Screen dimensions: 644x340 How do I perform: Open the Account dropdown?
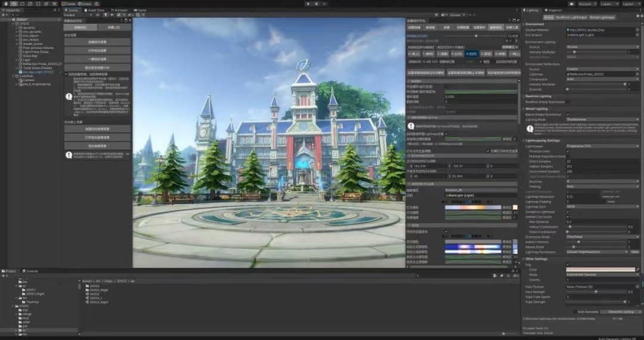tap(587, 4)
